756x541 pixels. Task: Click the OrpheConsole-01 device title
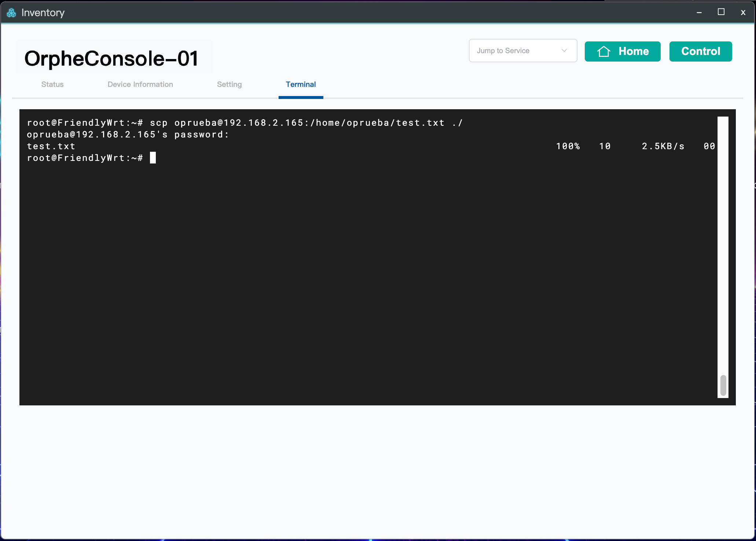point(111,59)
